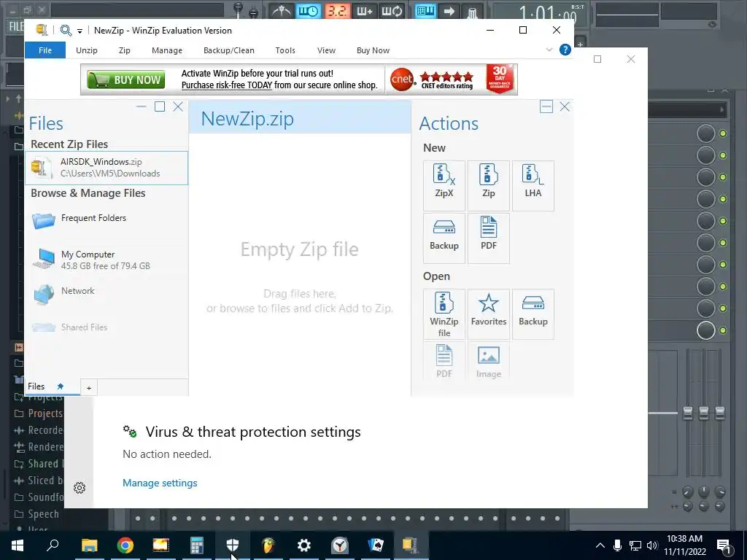The width and height of the screenshot is (747, 560).
Task: Click the green BUY NOW button
Action: (x=126, y=79)
